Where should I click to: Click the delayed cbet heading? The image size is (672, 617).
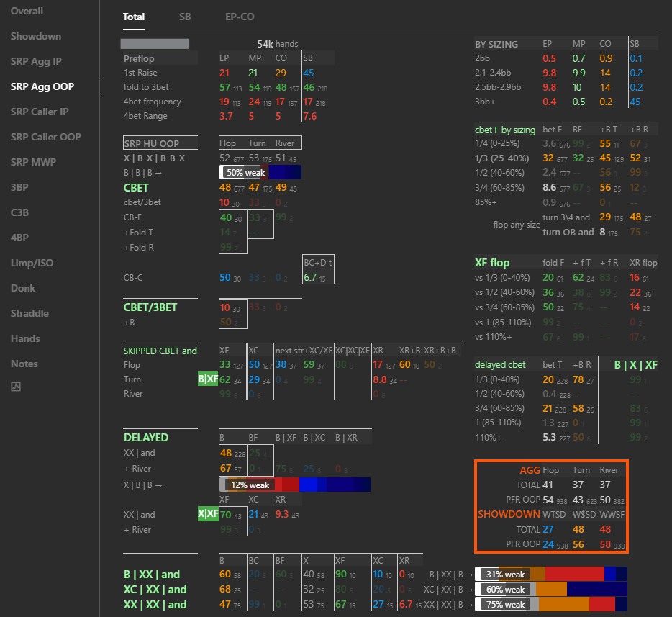(x=500, y=365)
